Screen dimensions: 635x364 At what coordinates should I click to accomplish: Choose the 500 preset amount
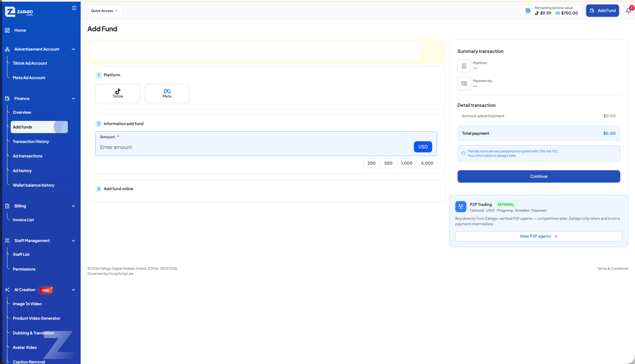[x=388, y=163]
